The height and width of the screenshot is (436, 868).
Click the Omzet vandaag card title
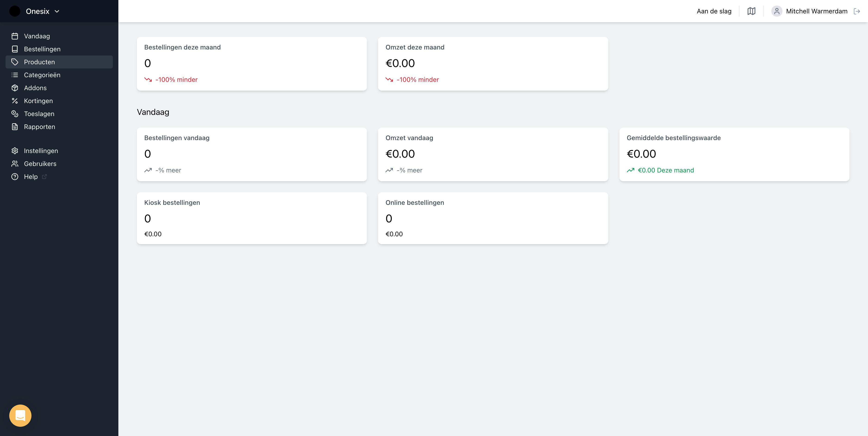[x=409, y=138]
